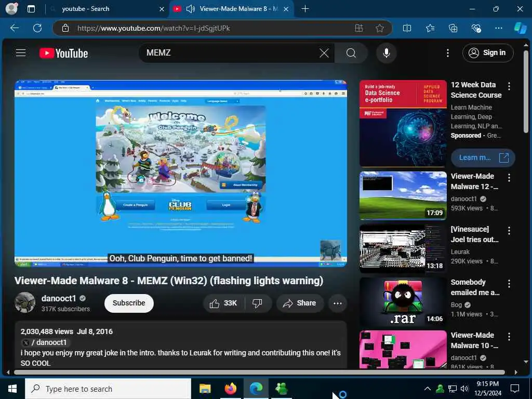Open the address bar apps icon
This screenshot has height=399, width=532.
(359, 28)
